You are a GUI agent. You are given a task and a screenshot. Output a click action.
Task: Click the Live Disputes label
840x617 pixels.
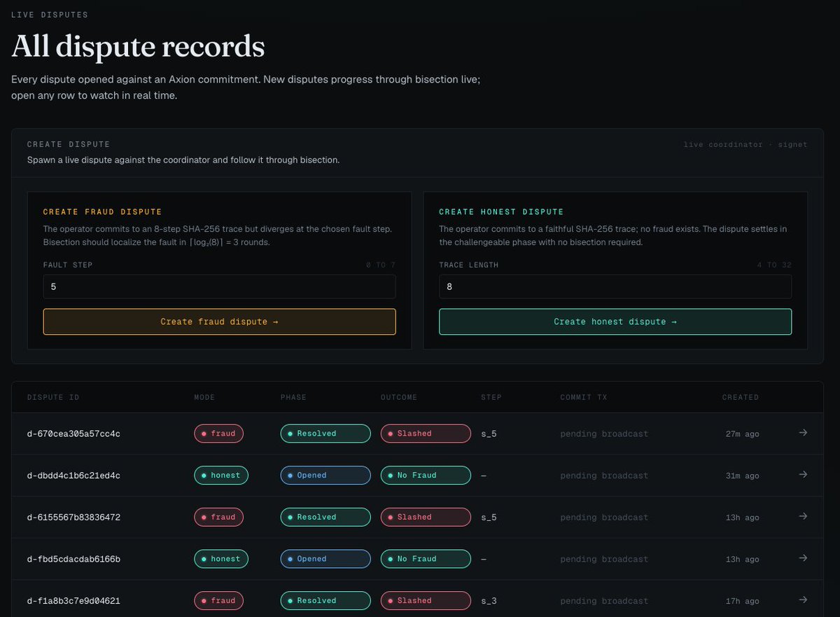pos(50,15)
